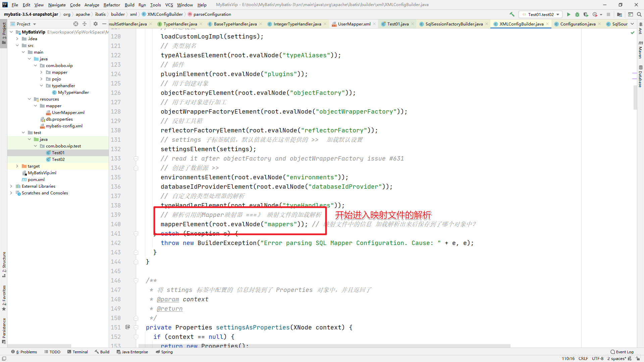Screen dimensions: 644x362
Task: Expand External Libraries node
Action: (x=11, y=186)
